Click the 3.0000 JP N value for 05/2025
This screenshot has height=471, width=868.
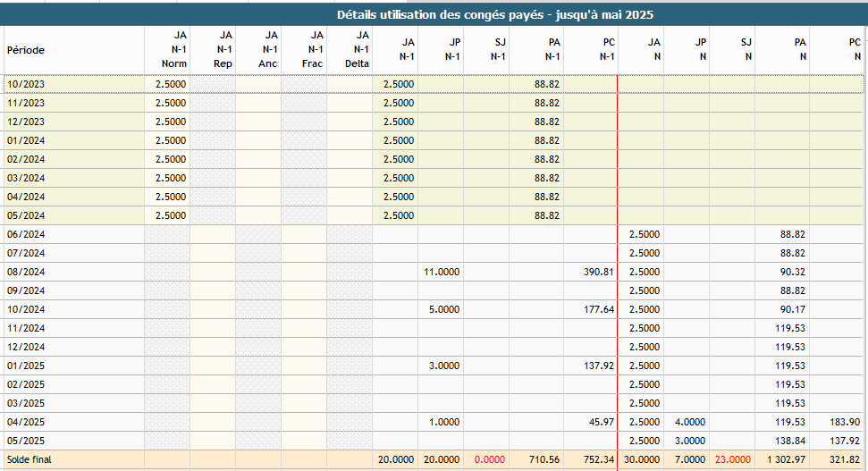[x=690, y=442]
